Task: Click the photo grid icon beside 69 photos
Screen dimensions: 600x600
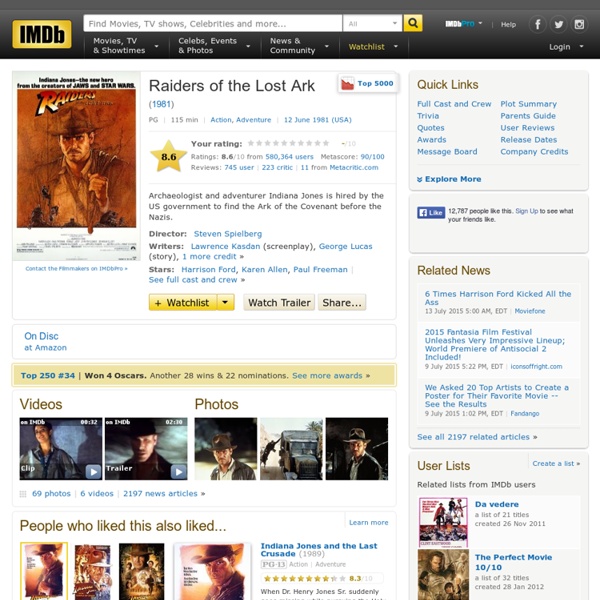Action: coord(23,494)
